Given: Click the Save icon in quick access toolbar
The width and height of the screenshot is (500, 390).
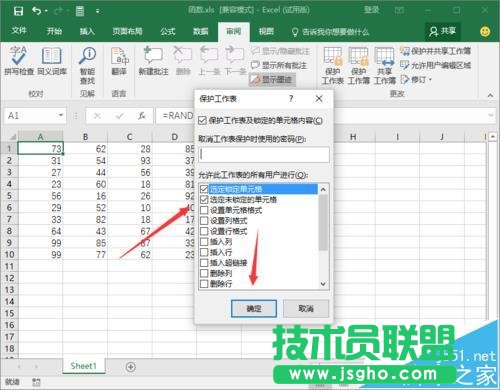Looking at the screenshot, I should (18, 11).
